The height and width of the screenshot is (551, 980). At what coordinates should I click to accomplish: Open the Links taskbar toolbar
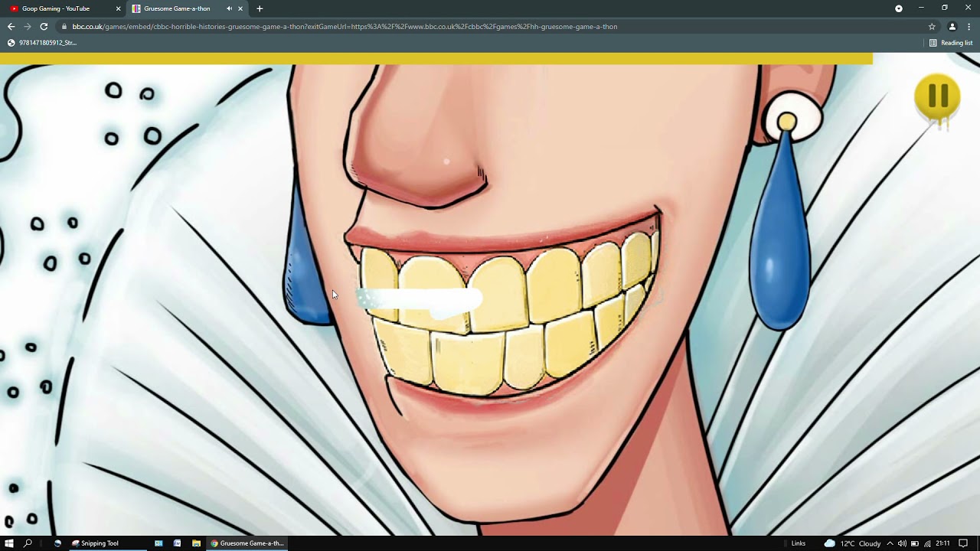799,543
